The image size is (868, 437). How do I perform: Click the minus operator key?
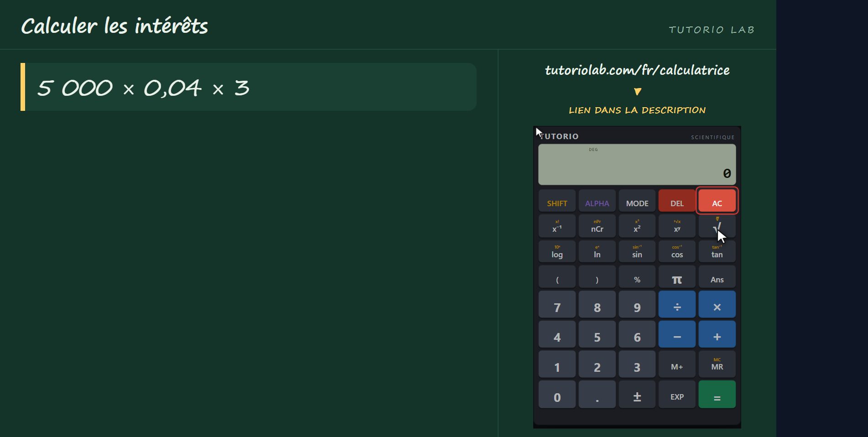tap(677, 334)
